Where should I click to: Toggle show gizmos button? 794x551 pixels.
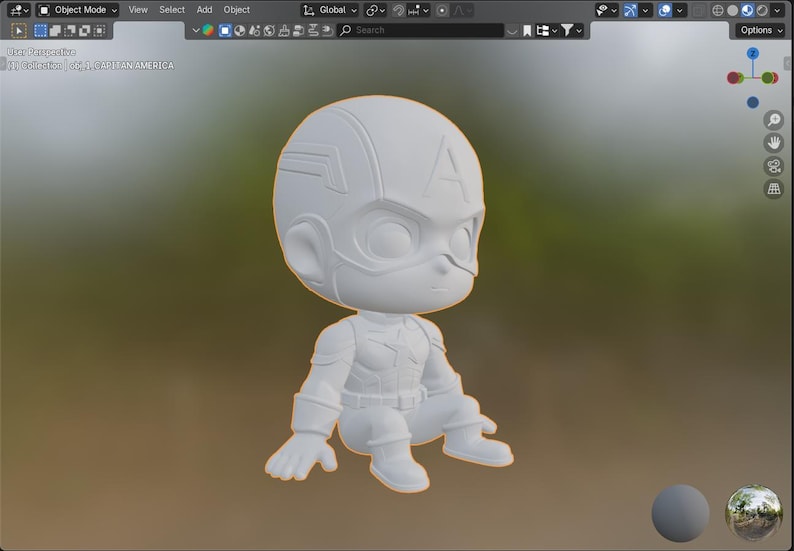(630, 10)
